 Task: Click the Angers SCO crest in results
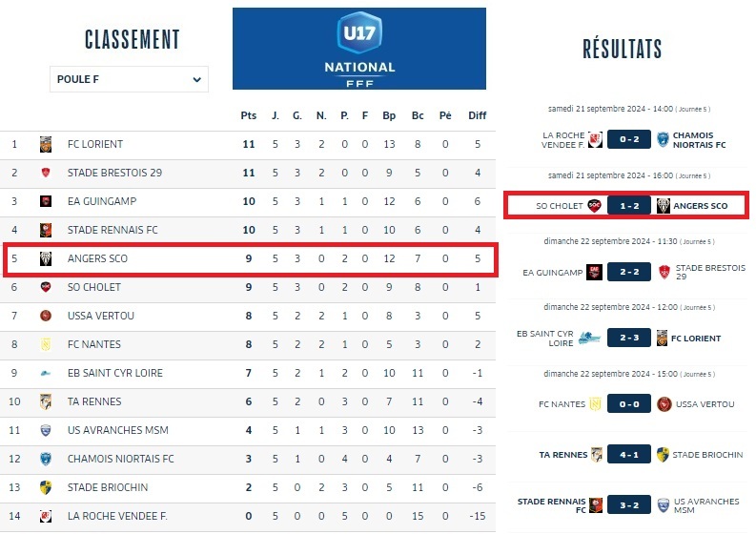[663, 205]
